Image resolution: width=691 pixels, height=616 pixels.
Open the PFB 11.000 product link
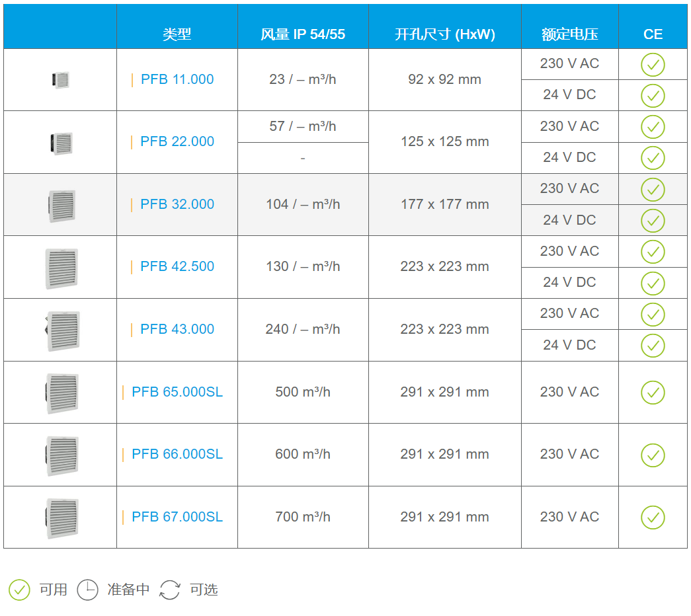[177, 80]
